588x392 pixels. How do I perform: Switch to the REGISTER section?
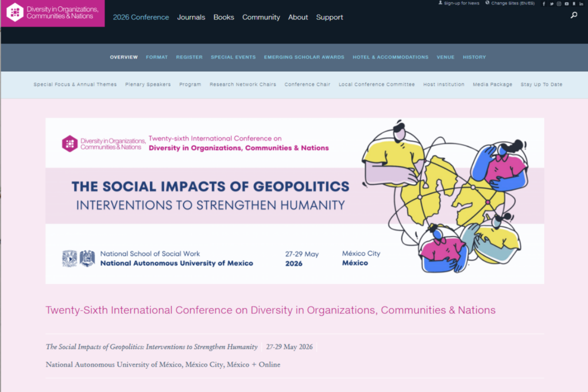[x=189, y=57]
